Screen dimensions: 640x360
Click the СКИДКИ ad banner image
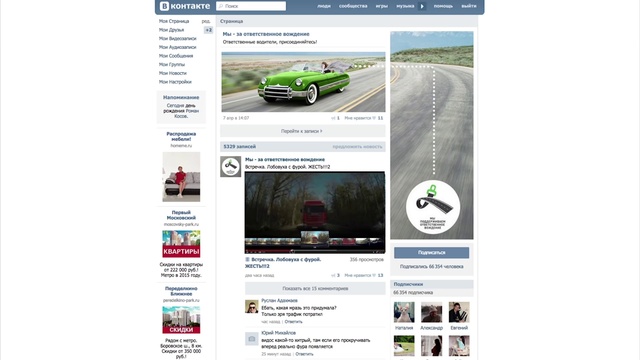pos(181,320)
